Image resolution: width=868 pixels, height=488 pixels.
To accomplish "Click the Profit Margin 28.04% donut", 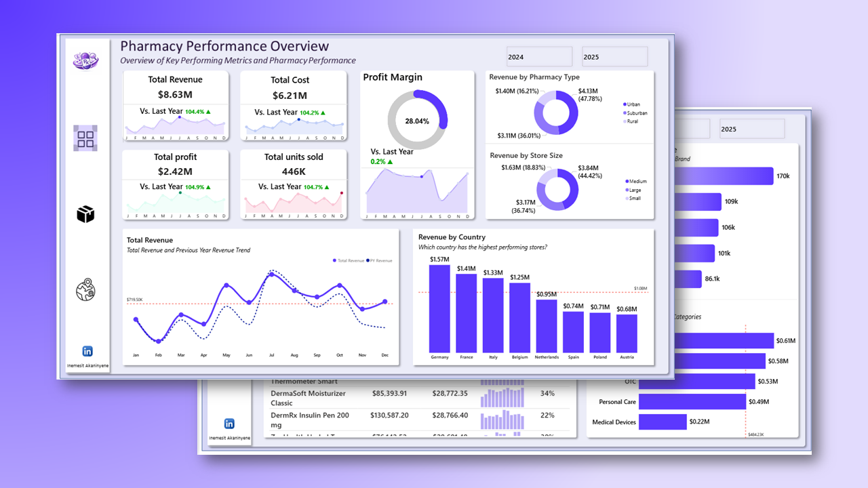I will point(417,121).
